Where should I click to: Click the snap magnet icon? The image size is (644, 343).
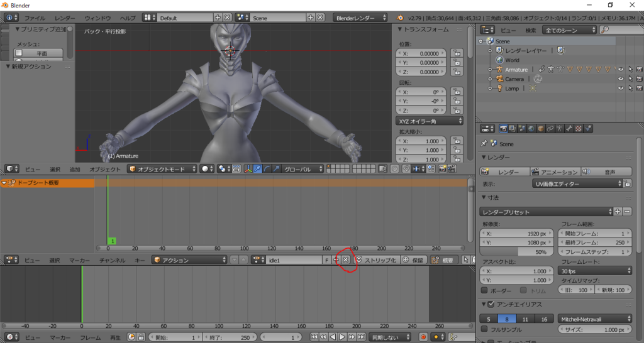(406, 169)
